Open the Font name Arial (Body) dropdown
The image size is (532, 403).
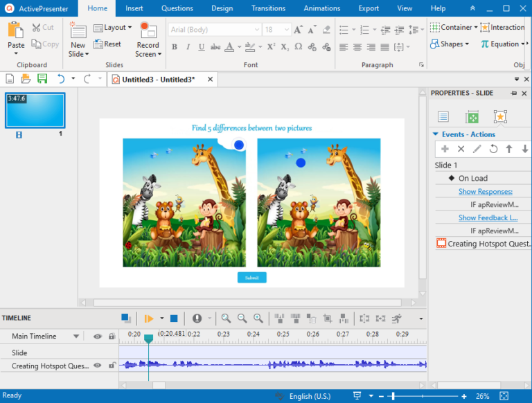(x=257, y=30)
